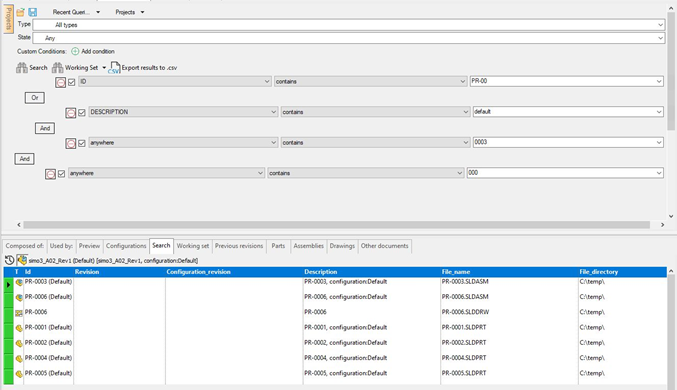Click the assembly icon next to simo3_A02_Rev1
677x390 pixels.
point(22,260)
